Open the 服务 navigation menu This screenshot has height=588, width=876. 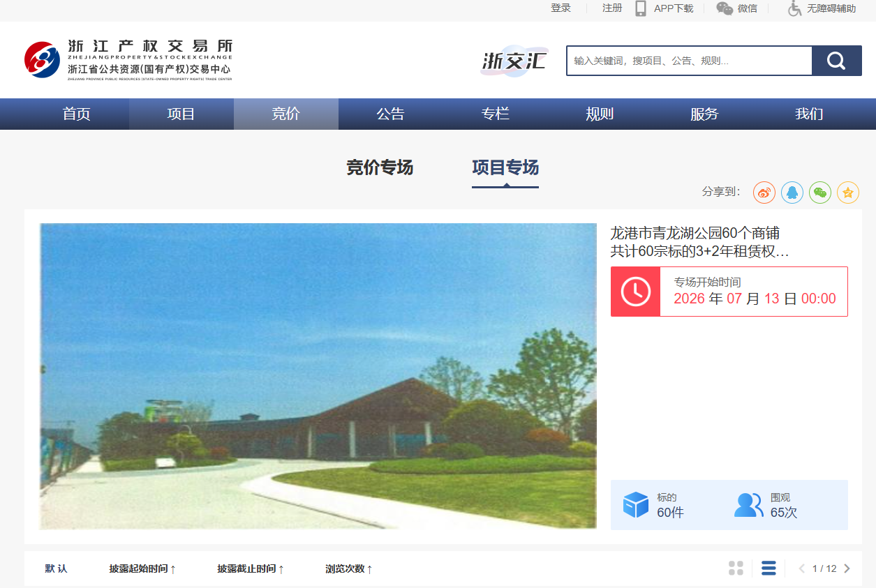pyautogui.click(x=705, y=114)
